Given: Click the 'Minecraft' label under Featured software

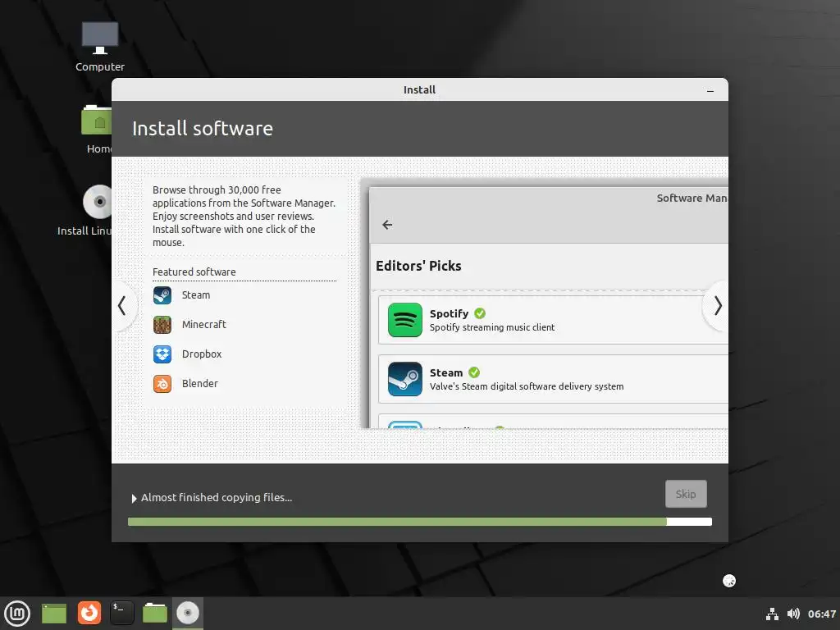Looking at the screenshot, I should coord(204,325).
